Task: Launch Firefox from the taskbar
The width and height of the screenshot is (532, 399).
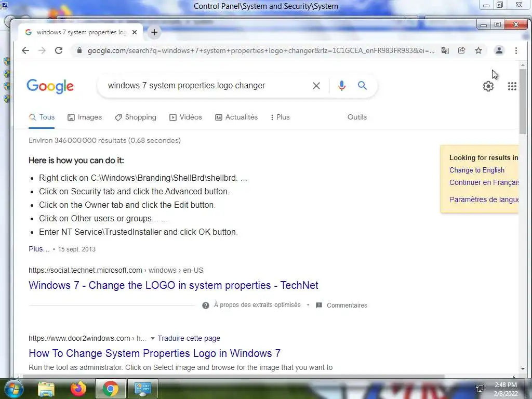Action: click(78, 389)
